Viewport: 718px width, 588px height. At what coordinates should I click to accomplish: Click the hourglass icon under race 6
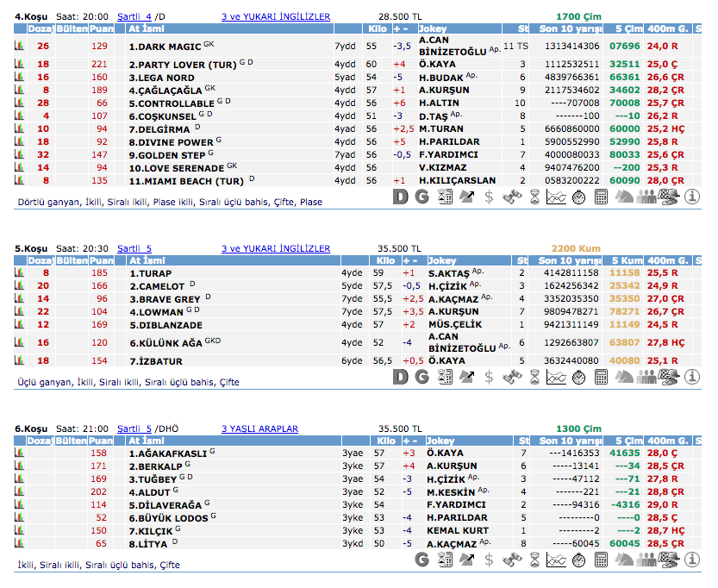click(x=534, y=560)
